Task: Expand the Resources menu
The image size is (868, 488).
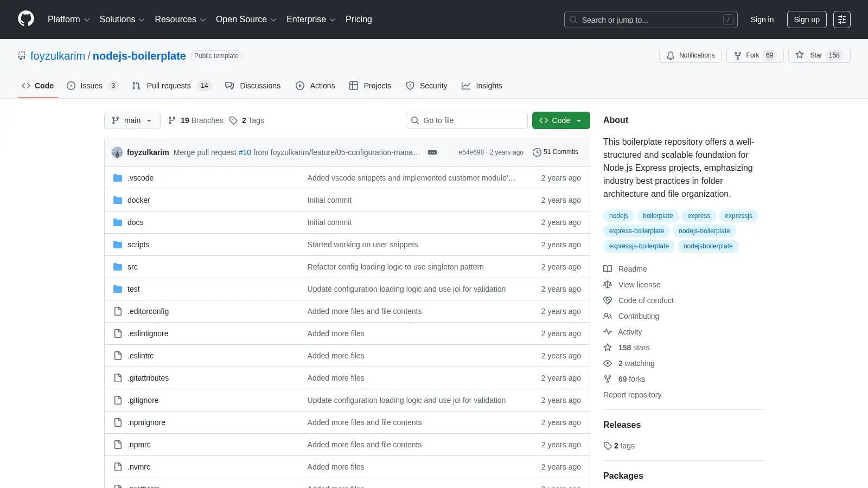Action: pos(180,20)
